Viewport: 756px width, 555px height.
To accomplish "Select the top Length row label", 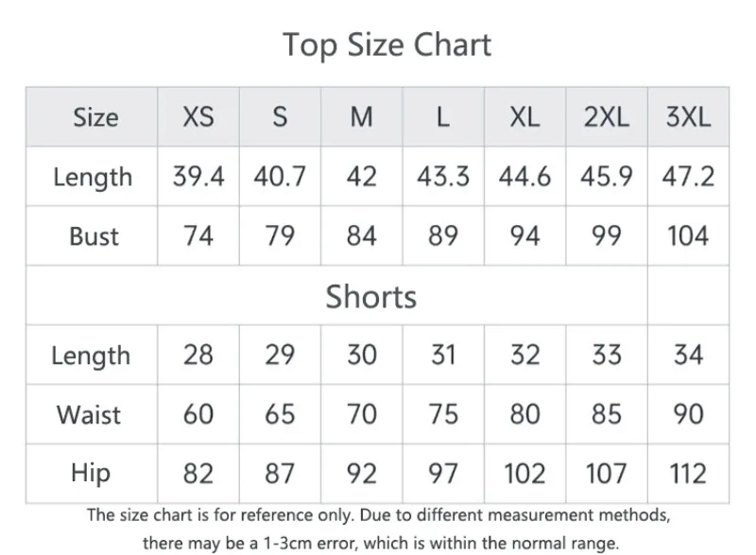I will (93, 177).
